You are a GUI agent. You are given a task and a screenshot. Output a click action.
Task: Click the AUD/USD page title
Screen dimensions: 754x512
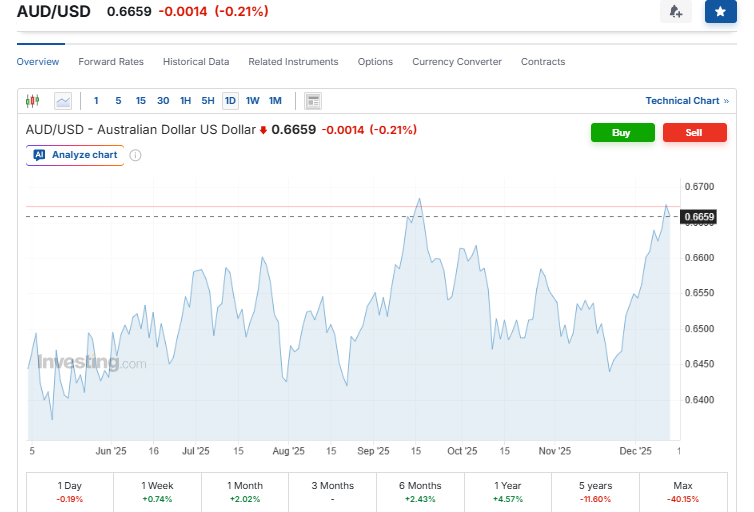[53, 11]
